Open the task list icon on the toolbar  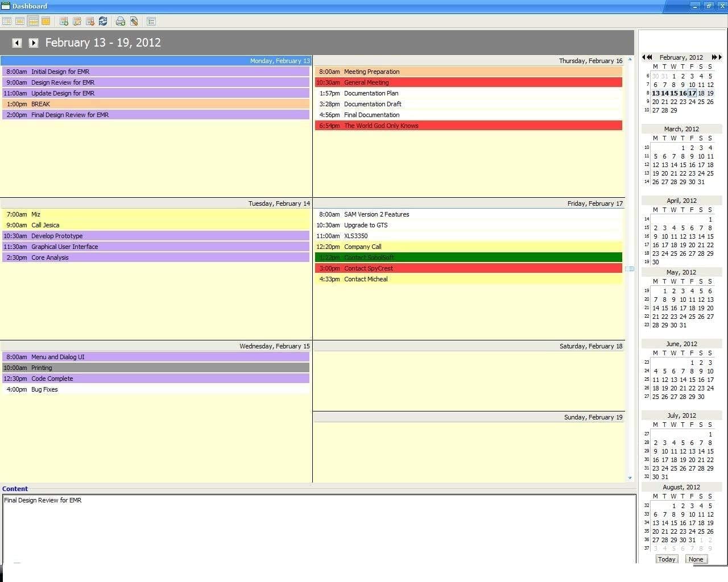(x=151, y=21)
